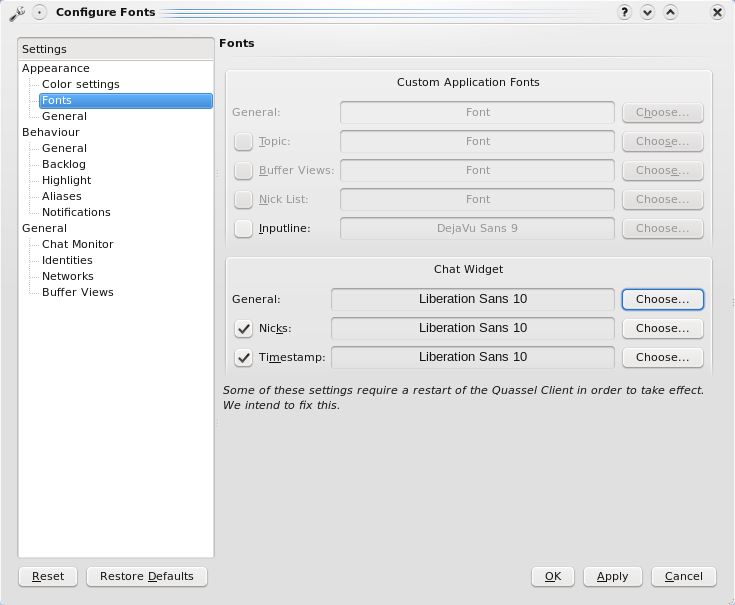
Task: Choose font for Timestamp
Action: coord(663,358)
